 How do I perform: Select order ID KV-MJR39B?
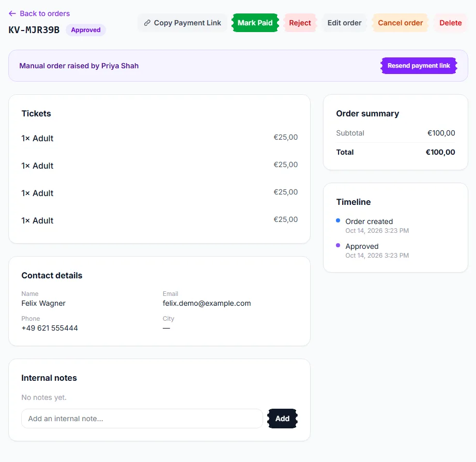coord(34,30)
